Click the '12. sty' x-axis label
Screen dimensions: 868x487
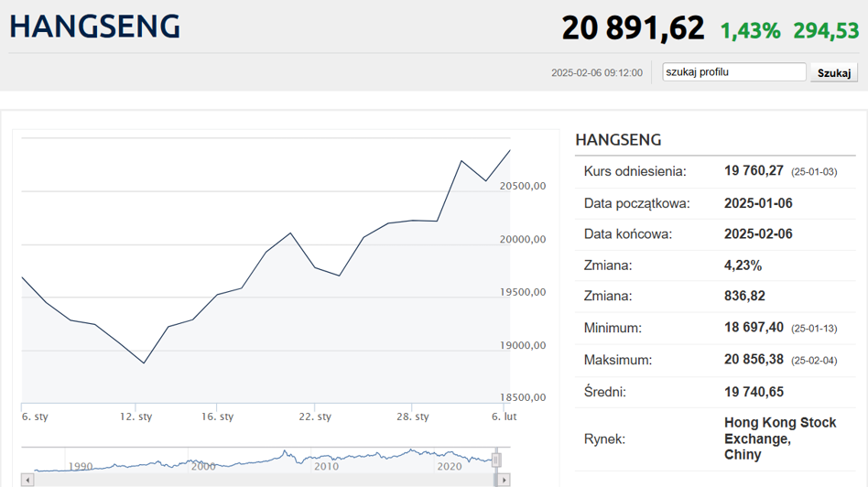click(136, 417)
